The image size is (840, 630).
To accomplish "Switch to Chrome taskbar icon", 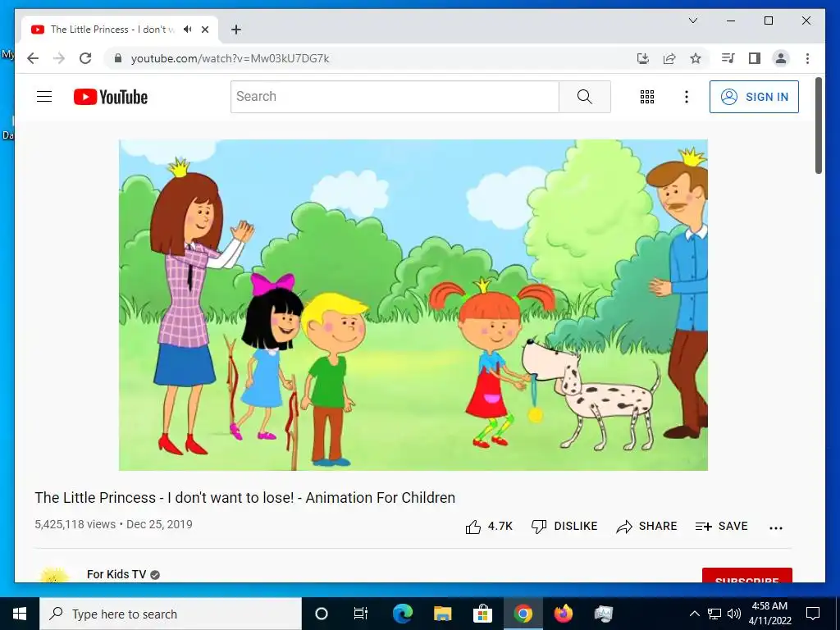I will point(523,614).
